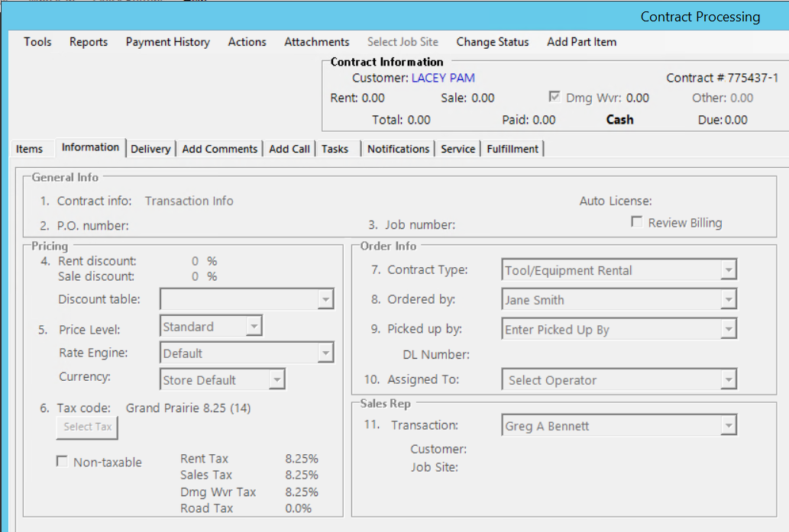Screen dimensions: 789x532
Task: Switch to the Delivery tab
Action: click(x=150, y=149)
